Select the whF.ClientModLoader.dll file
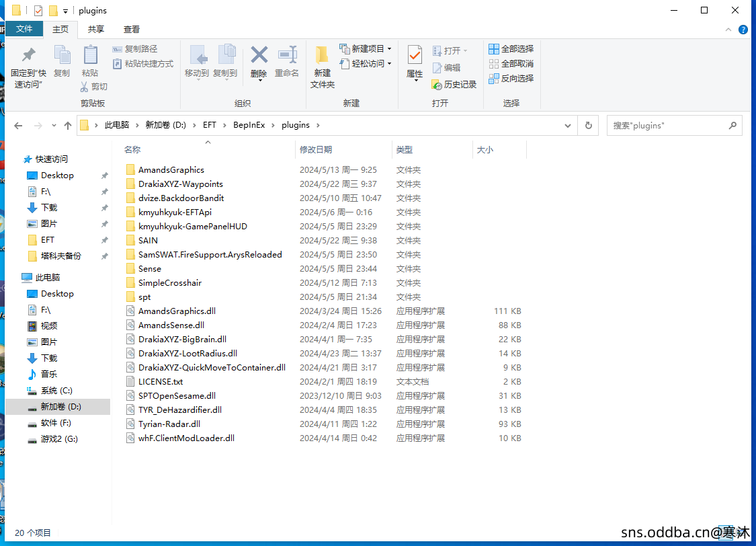The image size is (756, 546). pos(186,438)
